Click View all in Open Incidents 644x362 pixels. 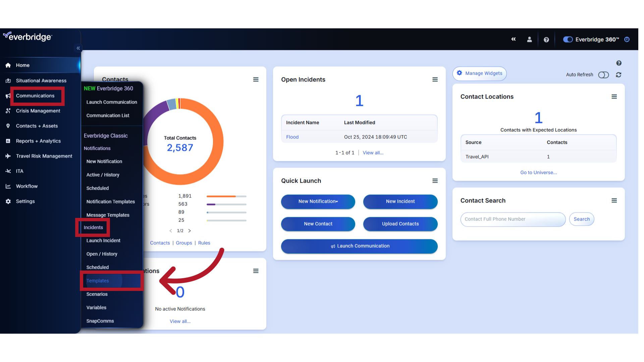[x=373, y=153]
